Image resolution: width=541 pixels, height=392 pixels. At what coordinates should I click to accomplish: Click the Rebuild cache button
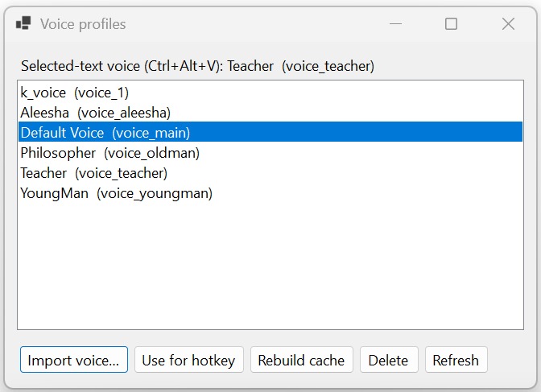302,360
